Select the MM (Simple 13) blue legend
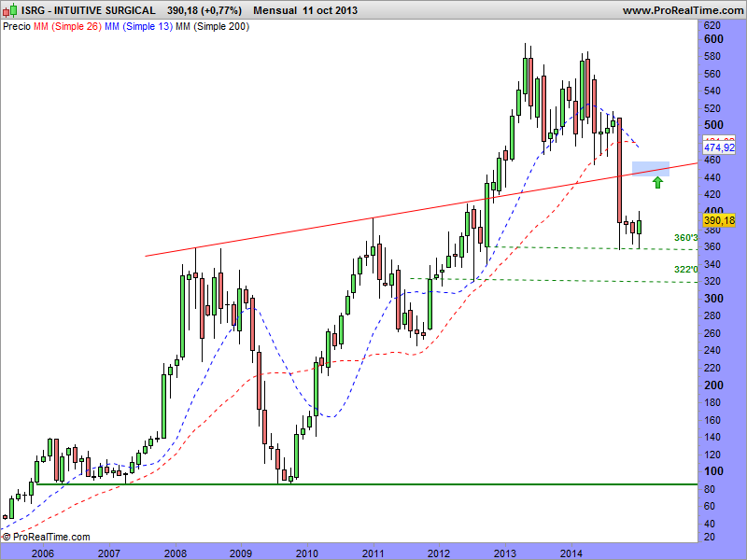The image size is (747, 560). tap(138, 27)
